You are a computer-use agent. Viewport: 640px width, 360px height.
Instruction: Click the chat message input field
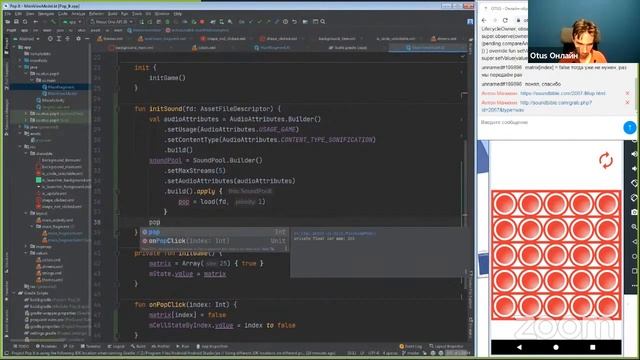tap(550, 122)
